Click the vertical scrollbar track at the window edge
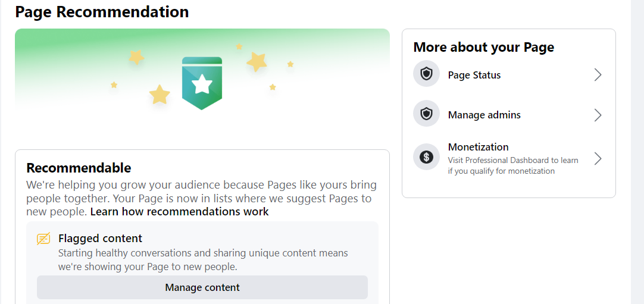The width and height of the screenshot is (644, 304). click(x=637, y=152)
